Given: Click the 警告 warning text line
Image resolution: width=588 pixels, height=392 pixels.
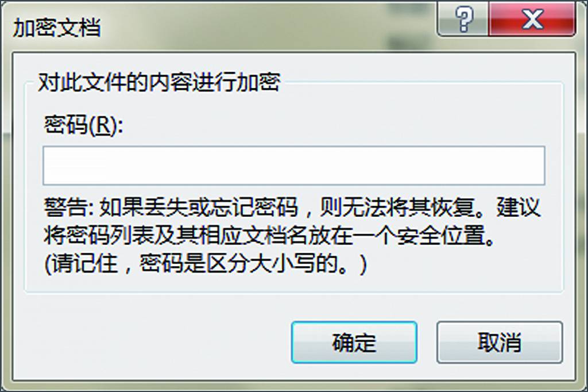Looking at the screenshot, I should (292, 207).
